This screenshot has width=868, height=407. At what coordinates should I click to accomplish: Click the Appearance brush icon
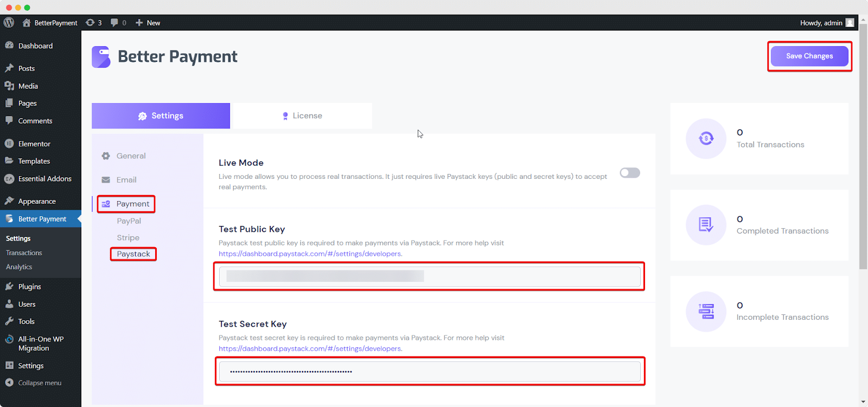tap(9, 201)
